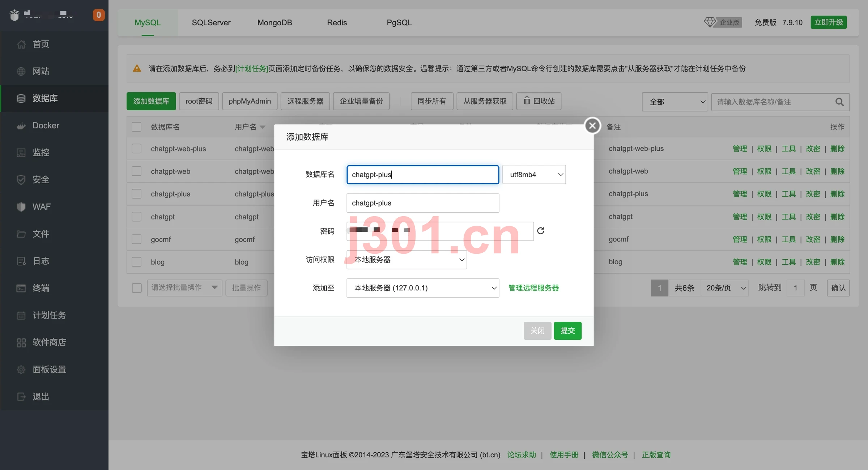Open the 访问权限 本地服务器 dropdown
Screen dimensions: 868x470
tap(407, 260)
